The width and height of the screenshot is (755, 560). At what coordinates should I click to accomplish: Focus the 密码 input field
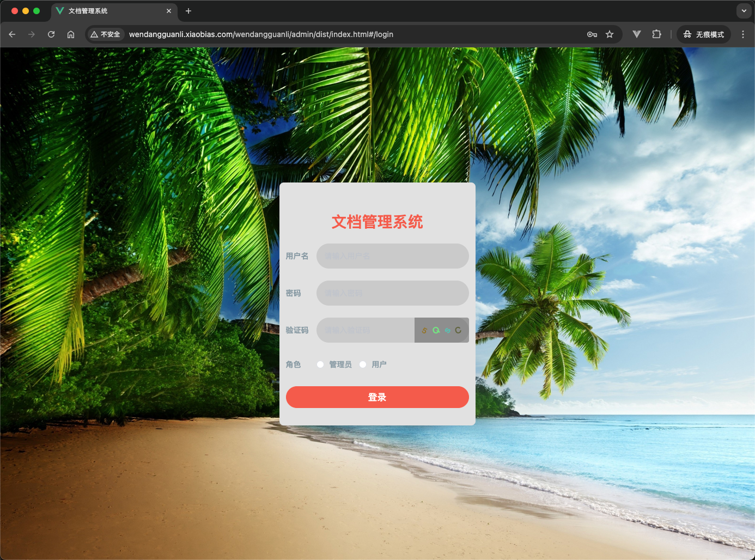tap(393, 293)
